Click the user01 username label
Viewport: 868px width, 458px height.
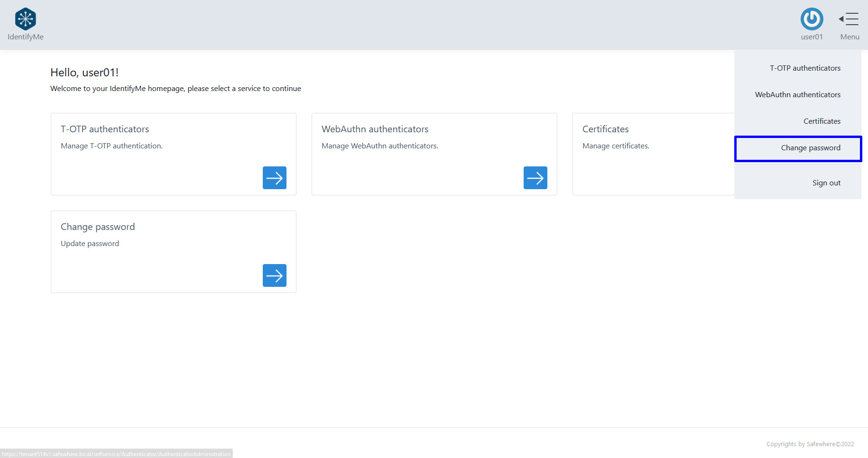[812, 37]
